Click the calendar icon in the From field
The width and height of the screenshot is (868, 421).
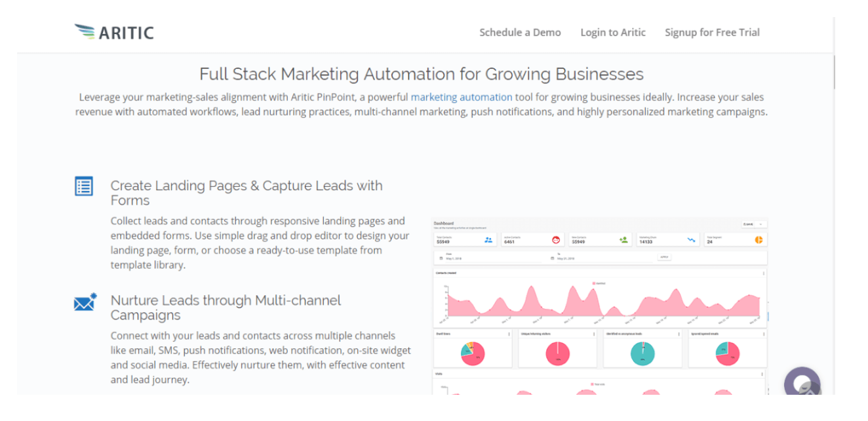442,257
